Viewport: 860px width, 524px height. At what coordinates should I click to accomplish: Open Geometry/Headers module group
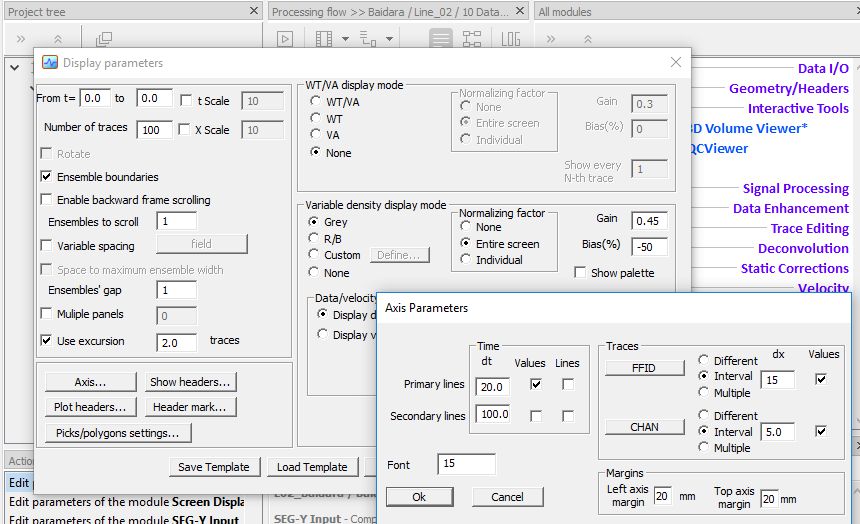(789, 88)
